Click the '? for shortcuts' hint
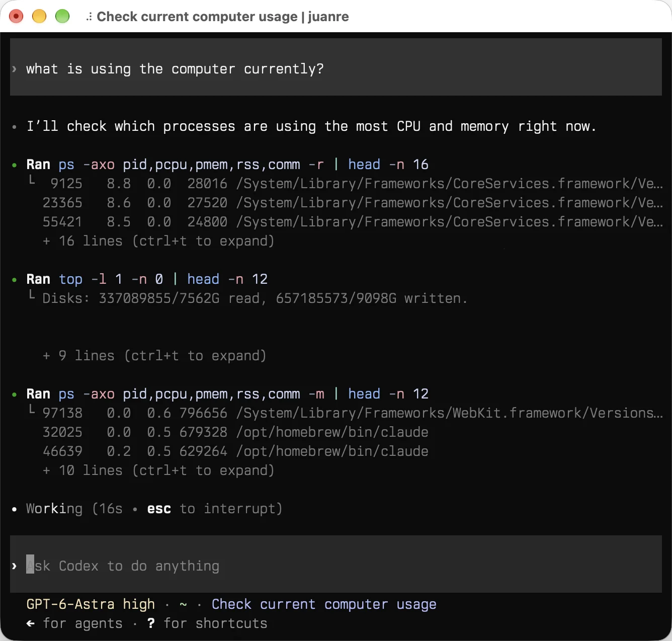 coord(207,623)
